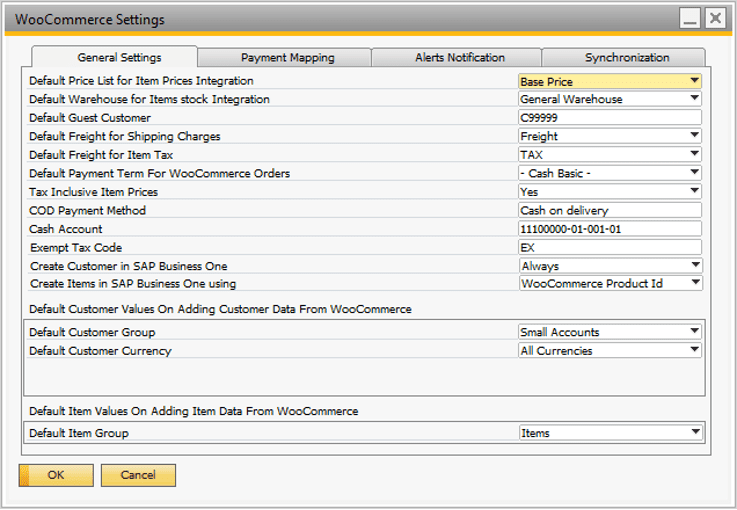Expand the Default Customer Group dropdown
The height and width of the screenshot is (510, 737).
pos(610,332)
